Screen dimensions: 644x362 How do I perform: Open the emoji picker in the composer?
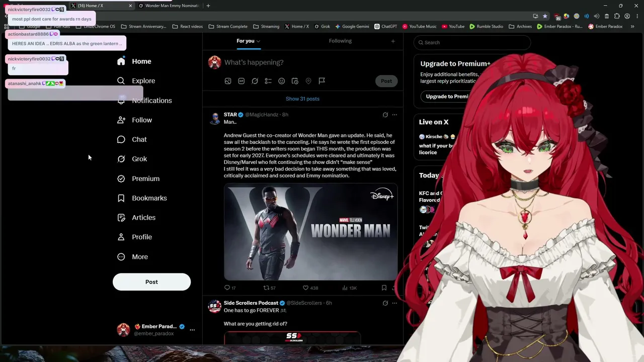[282, 81]
